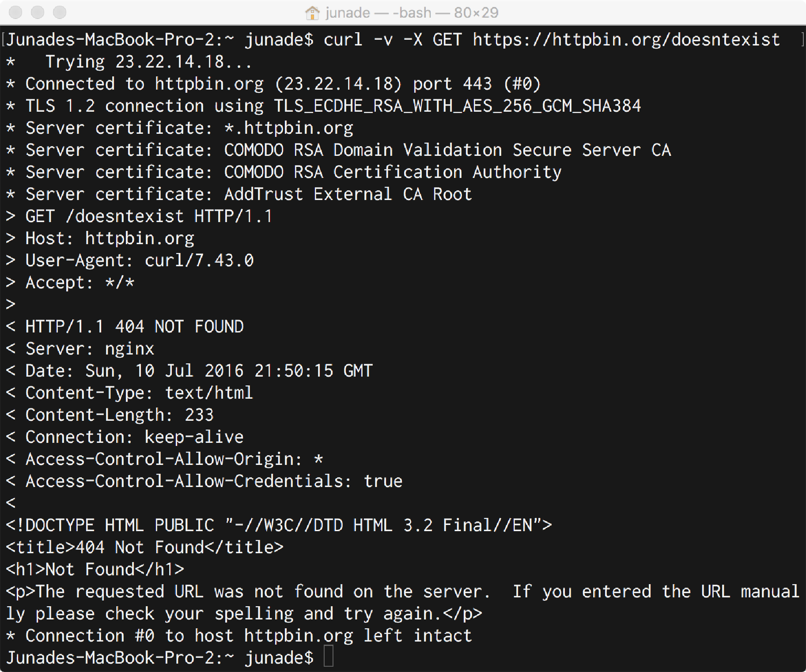
Task: Click the yellow minimize window button
Action: (38, 12)
